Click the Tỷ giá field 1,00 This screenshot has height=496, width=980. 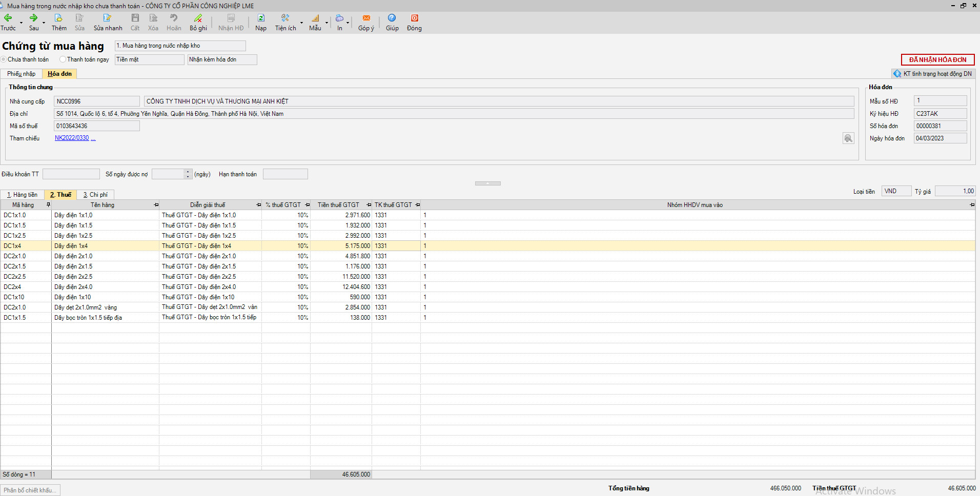(955, 191)
